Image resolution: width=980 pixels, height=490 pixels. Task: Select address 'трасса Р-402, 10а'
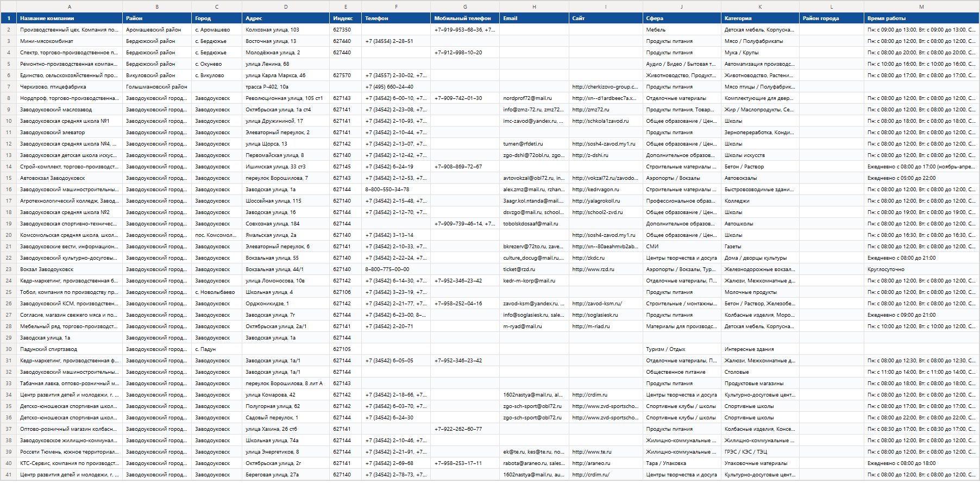pos(286,87)
